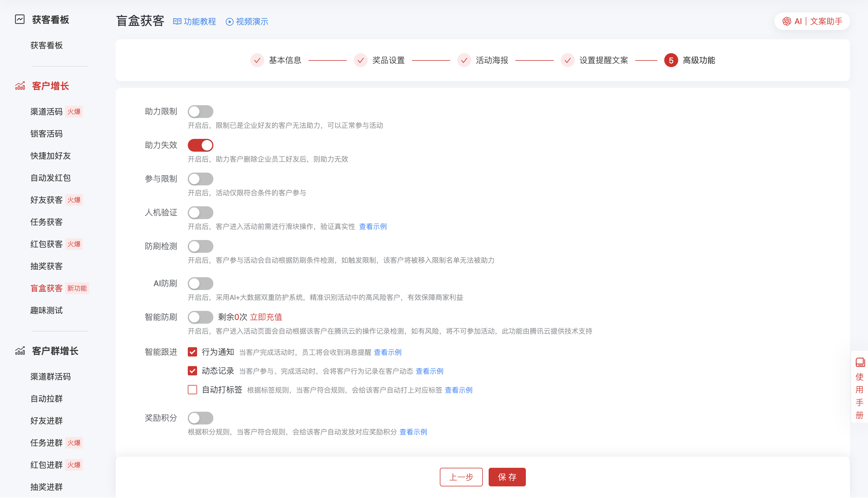Image resolution: width=868 pixels, height=498 pixels.
Task: Click the 客户群增长 section icon
Action: tap(20, 351)
